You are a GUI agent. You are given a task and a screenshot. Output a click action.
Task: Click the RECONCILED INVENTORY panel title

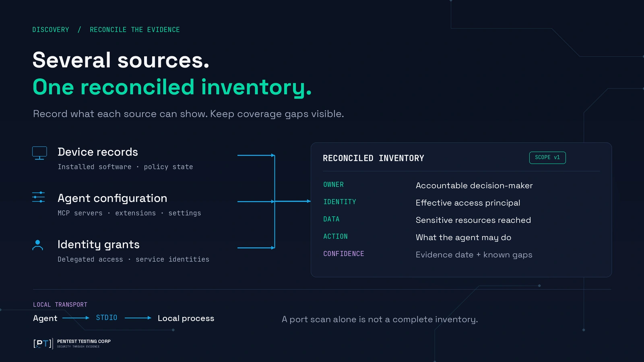(x=374, y=158)
